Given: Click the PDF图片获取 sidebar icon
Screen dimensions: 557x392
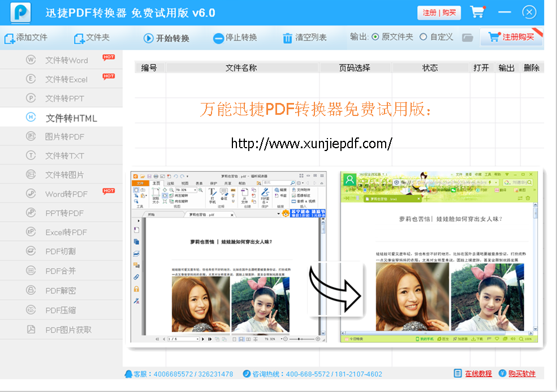Looking at the screenshot, I should coord(31,329).
